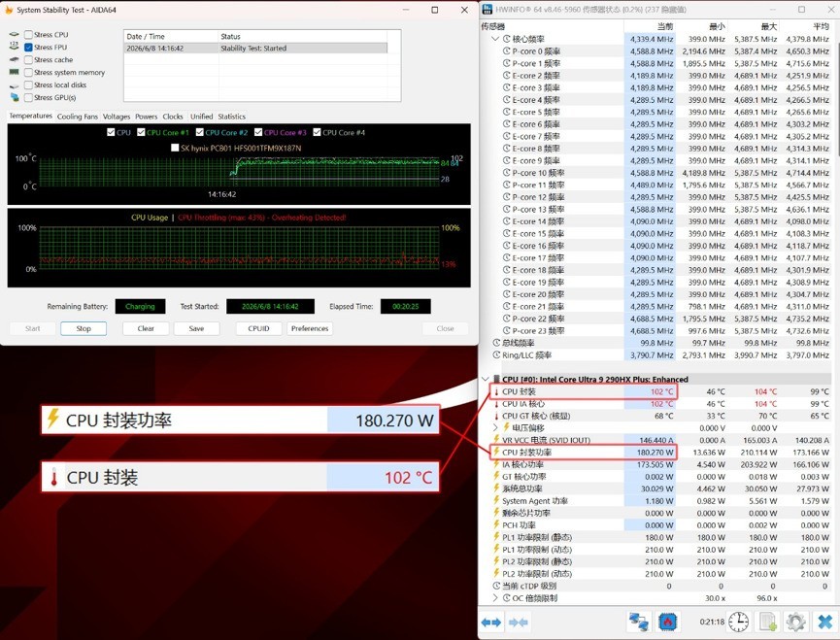Stop the stability test

click(84, 328)
